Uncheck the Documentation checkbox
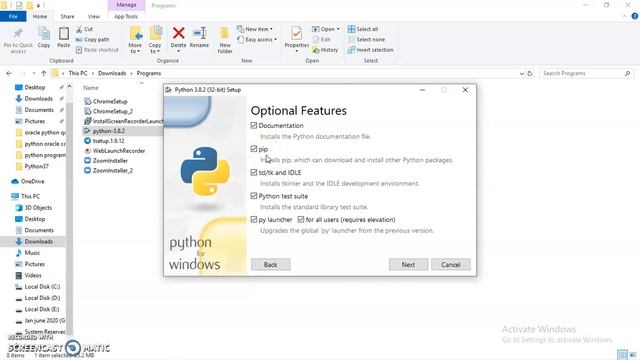Image resolution: width=640 pixels, height=360 pixels. tap(254, 125)
